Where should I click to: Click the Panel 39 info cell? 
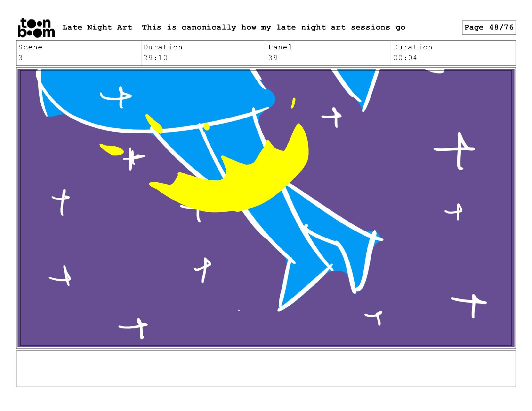[328, 53]
